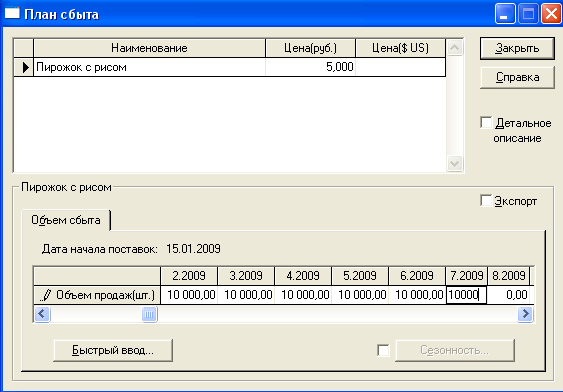Click the price cell 5,000
The width and height of the screenshot is (563, 392).
[311, 67]
